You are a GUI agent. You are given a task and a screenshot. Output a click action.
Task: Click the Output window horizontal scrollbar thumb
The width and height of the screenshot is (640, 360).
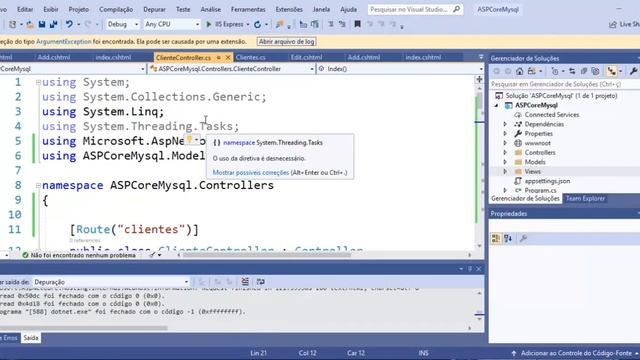pyautogui.click(x=84, y=328)
